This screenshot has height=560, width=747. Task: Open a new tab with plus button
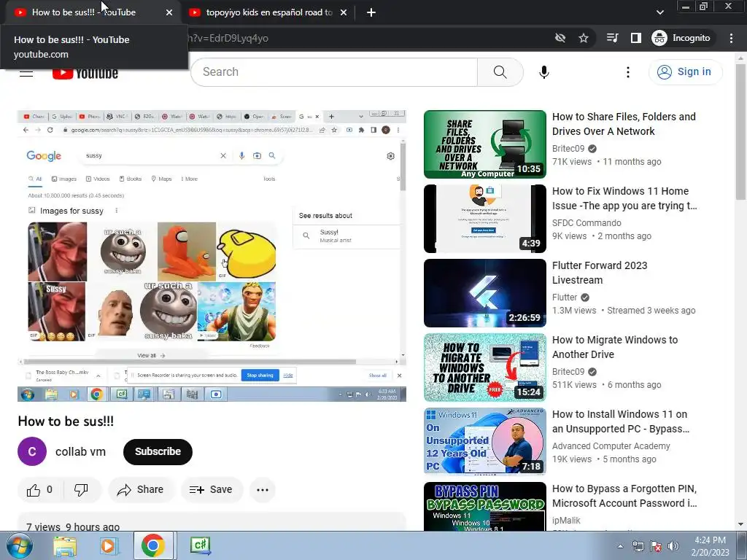pyautogui.click(x=371, y=12)
